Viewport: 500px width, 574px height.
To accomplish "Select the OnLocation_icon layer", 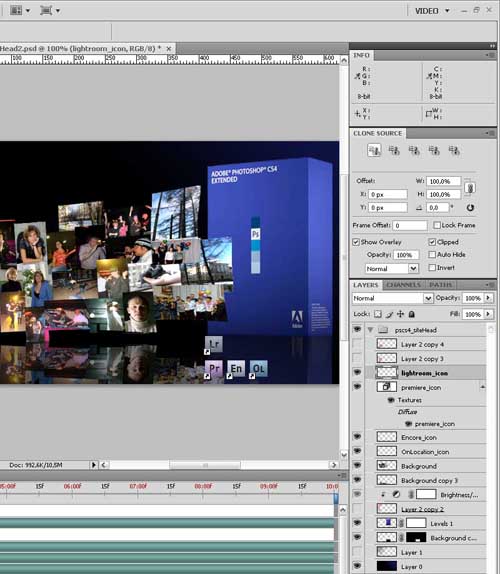I will tap(425, 452).
